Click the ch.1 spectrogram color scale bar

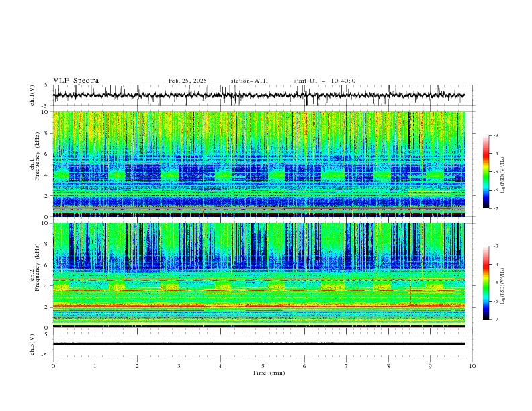pos(486,172)
